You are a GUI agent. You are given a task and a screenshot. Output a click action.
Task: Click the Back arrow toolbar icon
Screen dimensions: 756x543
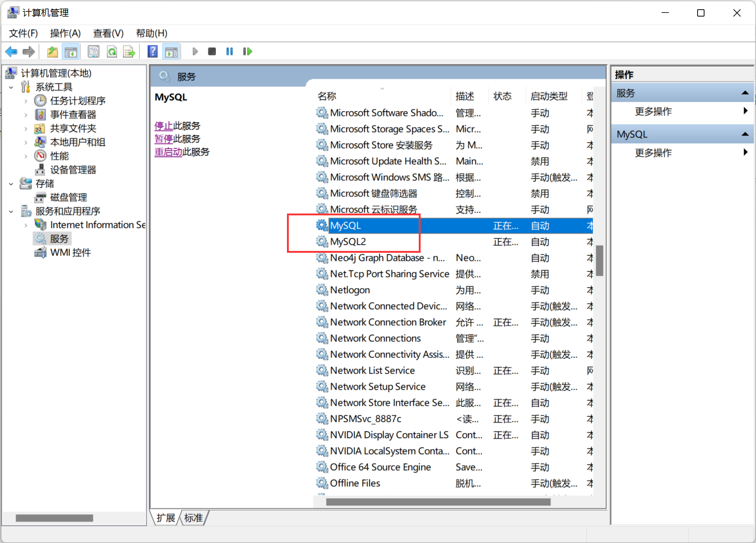[11, 52]
